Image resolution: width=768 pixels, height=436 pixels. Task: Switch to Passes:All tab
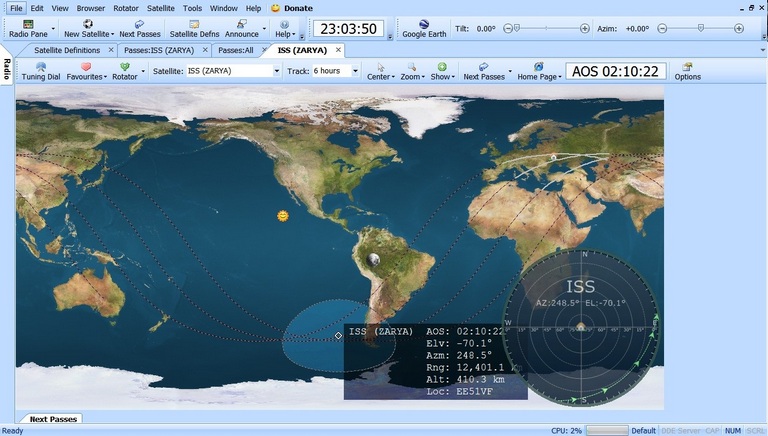pos(236,50)
